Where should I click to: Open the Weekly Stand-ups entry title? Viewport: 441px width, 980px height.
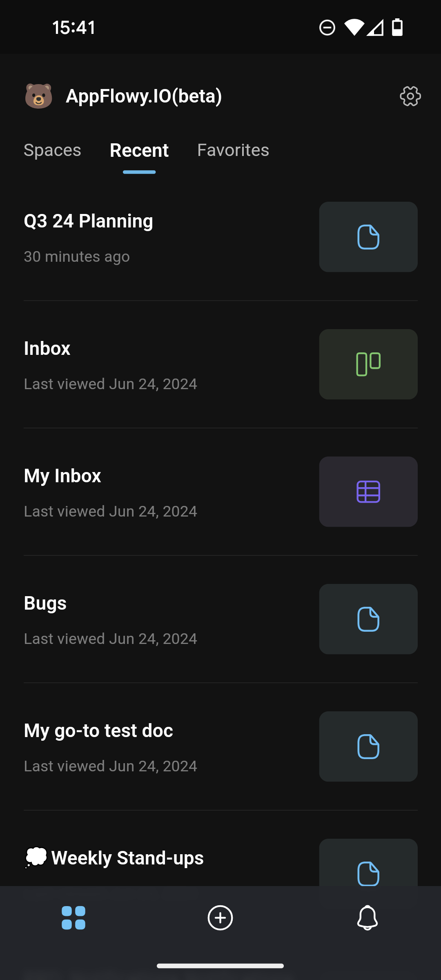coord(127,857)
